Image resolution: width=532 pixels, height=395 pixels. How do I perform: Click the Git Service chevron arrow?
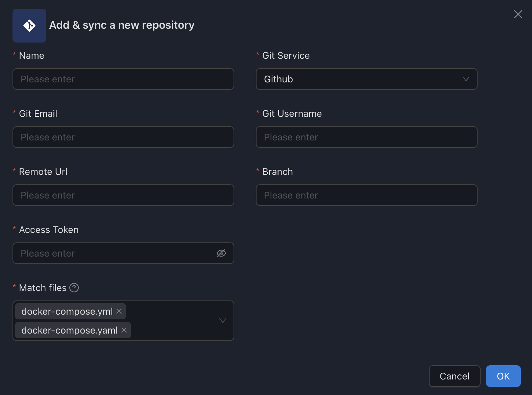pyautogui.click(x=466, y=79)
